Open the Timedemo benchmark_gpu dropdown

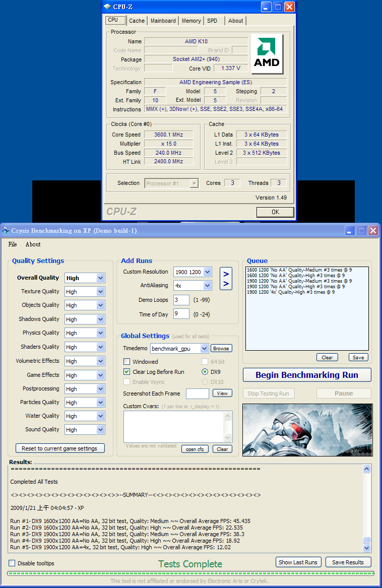204,349
